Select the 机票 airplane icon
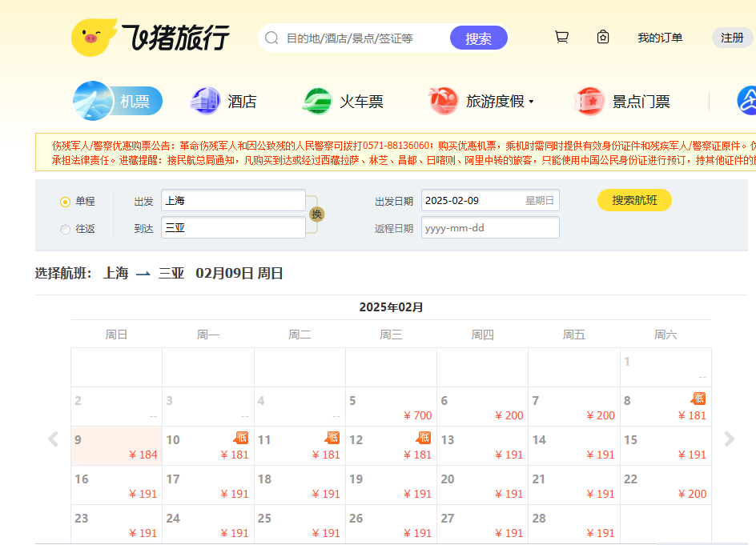756x545 pixels. point(93,101)
